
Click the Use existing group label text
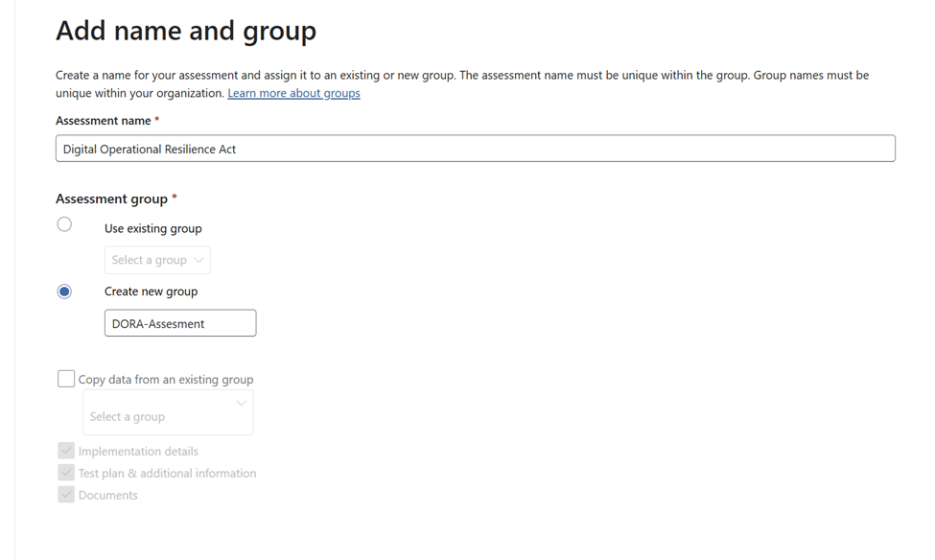tap(152, 228)
